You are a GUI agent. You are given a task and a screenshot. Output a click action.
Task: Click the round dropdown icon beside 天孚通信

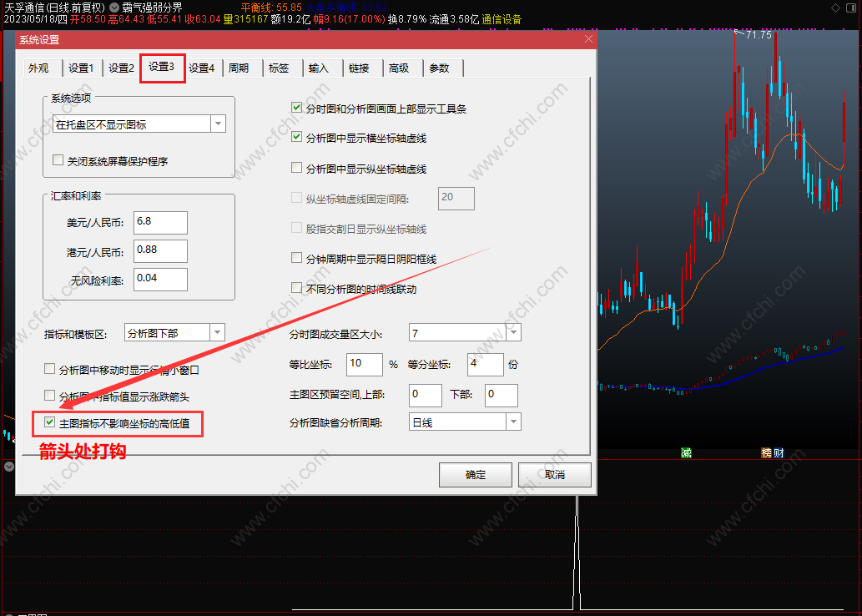(x=114, y=8)
